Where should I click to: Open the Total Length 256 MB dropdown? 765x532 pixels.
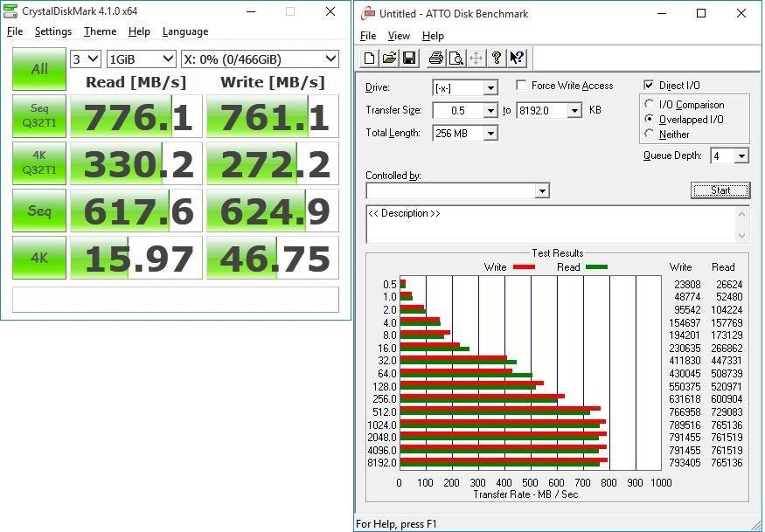point(490,133)
